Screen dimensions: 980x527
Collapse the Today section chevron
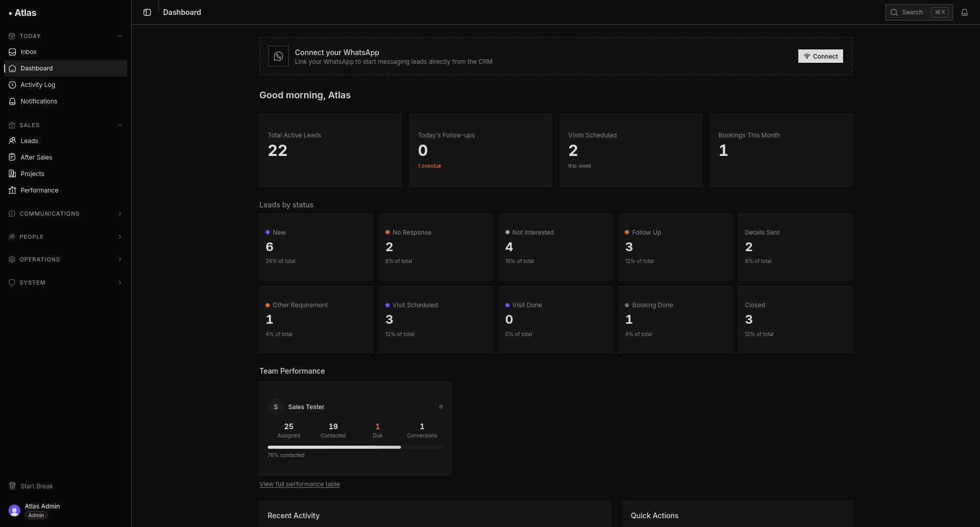[120, 36]
